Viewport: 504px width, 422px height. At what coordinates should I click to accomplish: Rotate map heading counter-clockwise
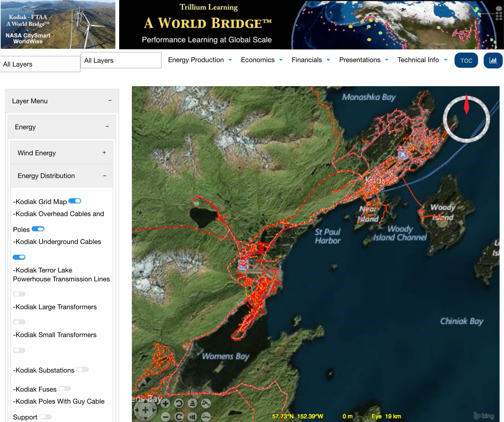click(179, 403)
